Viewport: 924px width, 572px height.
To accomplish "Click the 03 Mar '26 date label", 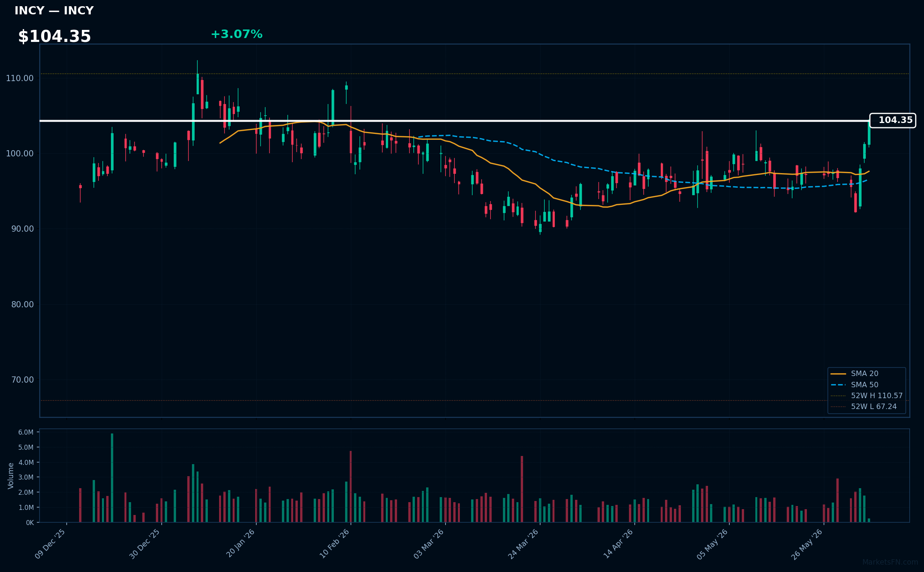I will point(429,544).
